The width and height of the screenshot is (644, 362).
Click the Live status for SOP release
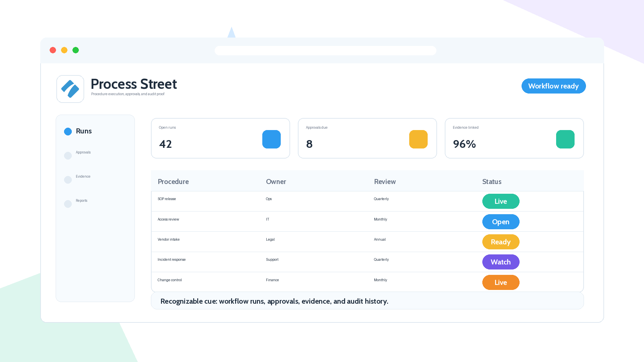click(x=501, y=201)
